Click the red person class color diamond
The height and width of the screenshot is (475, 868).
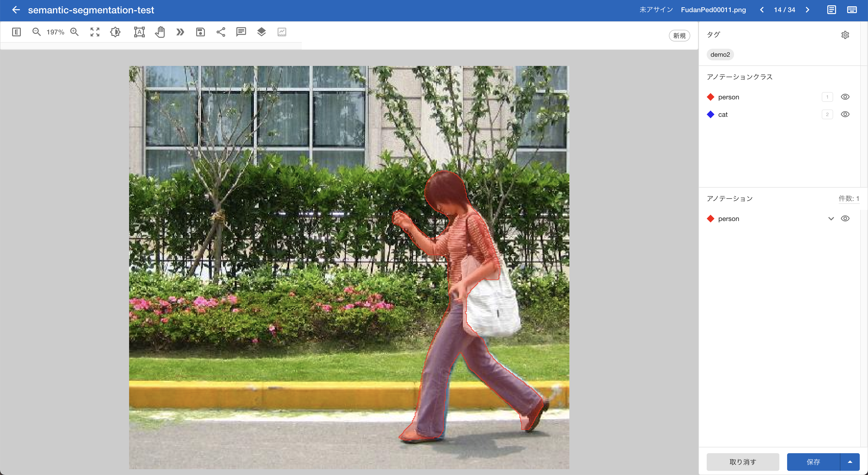pyautogui.click(x=710, y=97)
